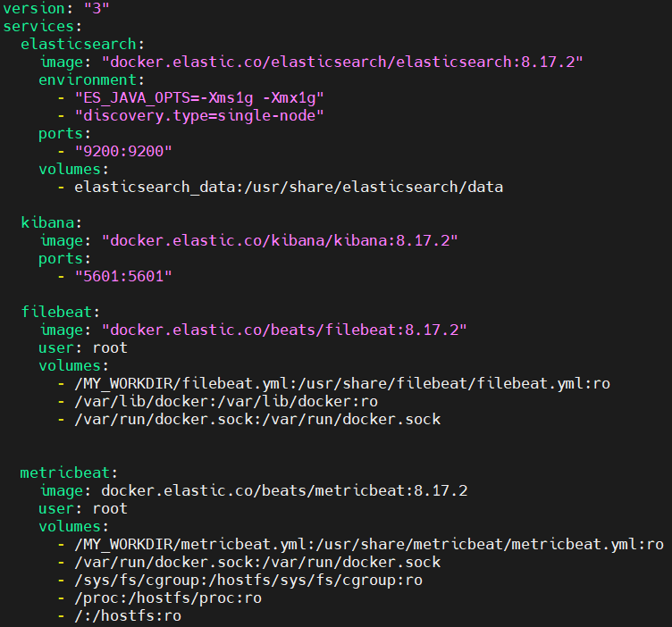Click the services: key
The image size is (672, 627).
pos(42,26)
